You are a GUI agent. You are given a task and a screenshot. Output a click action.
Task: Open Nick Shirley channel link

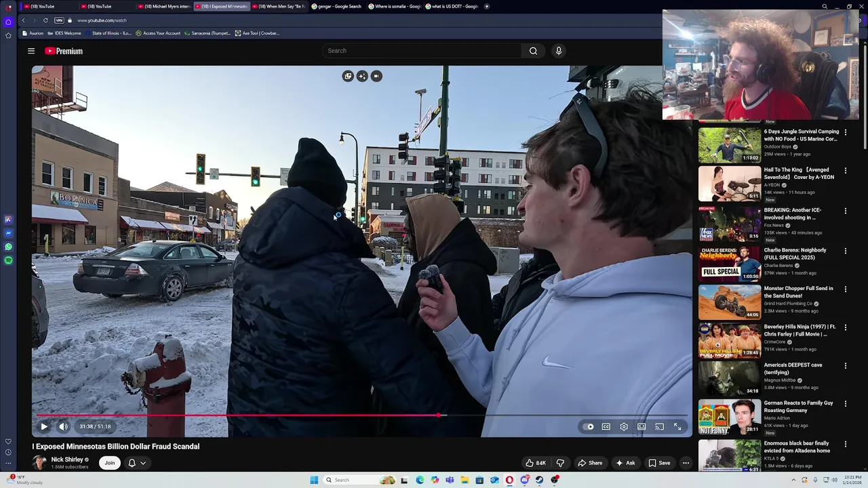(67, 460)
